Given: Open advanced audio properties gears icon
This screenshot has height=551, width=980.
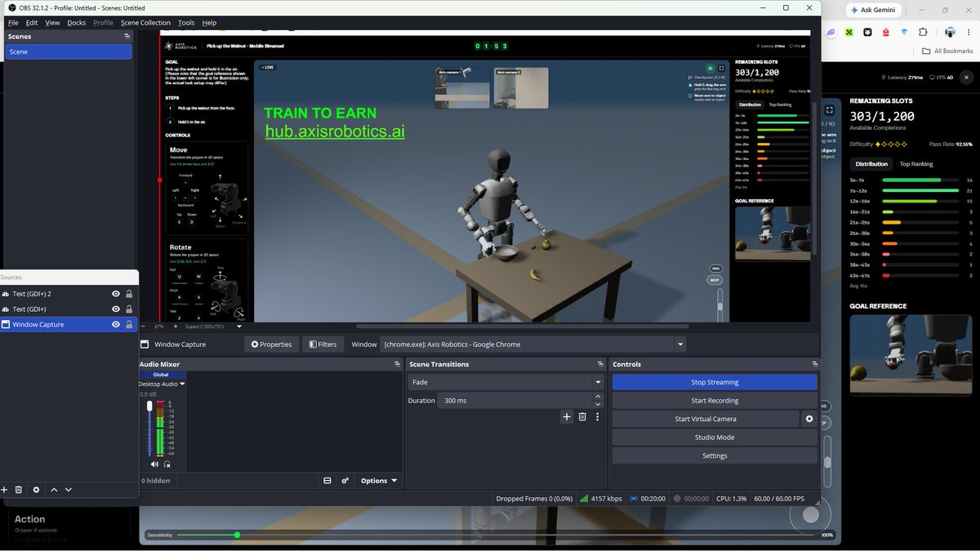Looking at the screenshot, I should [345, 481].
